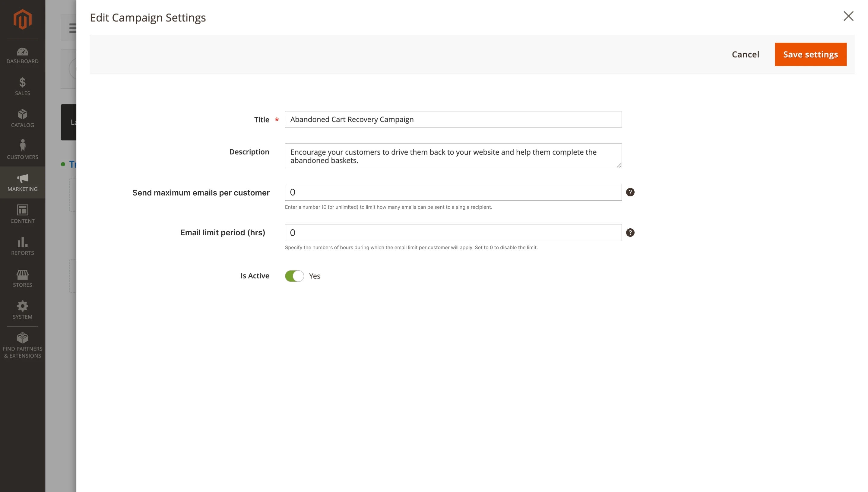
Task: Open help for email limit period
Action: [x=630, y=233]
